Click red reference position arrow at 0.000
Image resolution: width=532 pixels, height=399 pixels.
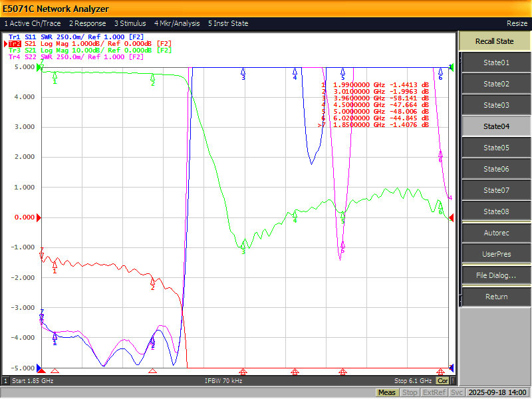point(39,217)
